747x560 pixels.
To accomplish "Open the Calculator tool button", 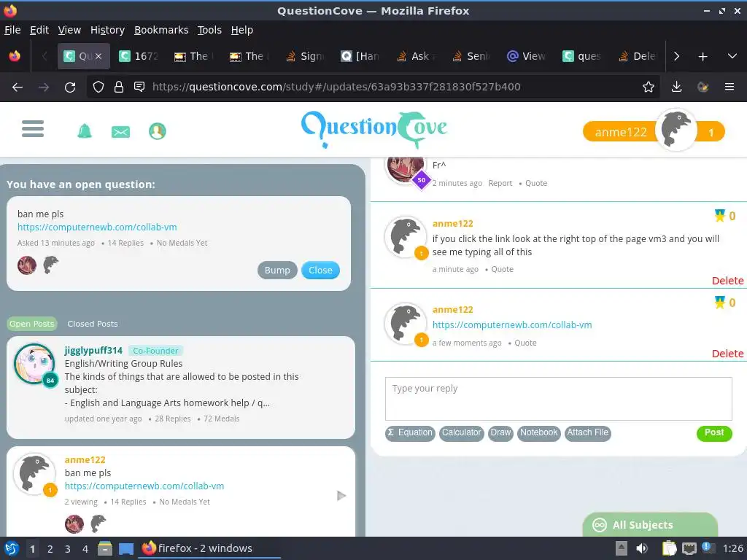I will click(461, 433).
